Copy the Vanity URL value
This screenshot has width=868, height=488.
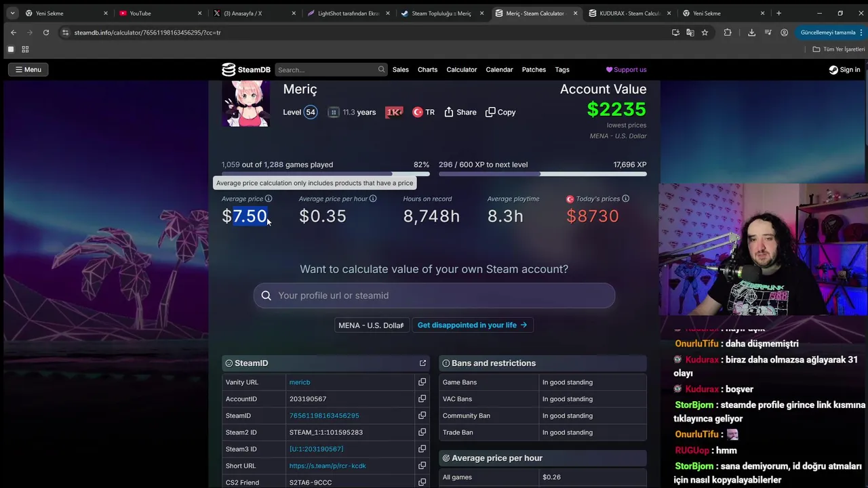pos(422,382)
